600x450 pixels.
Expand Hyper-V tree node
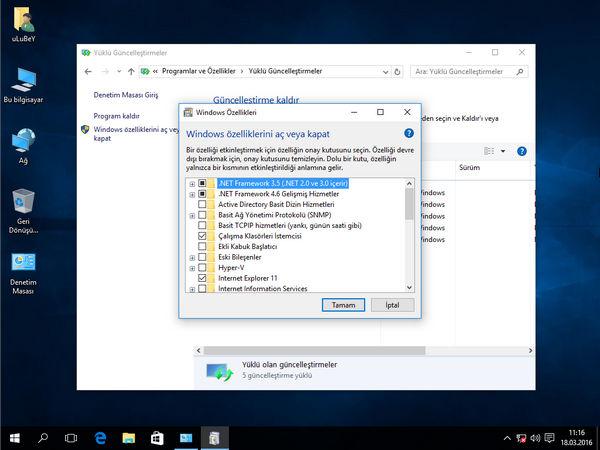pyautogui.click(x=192, y=268)
